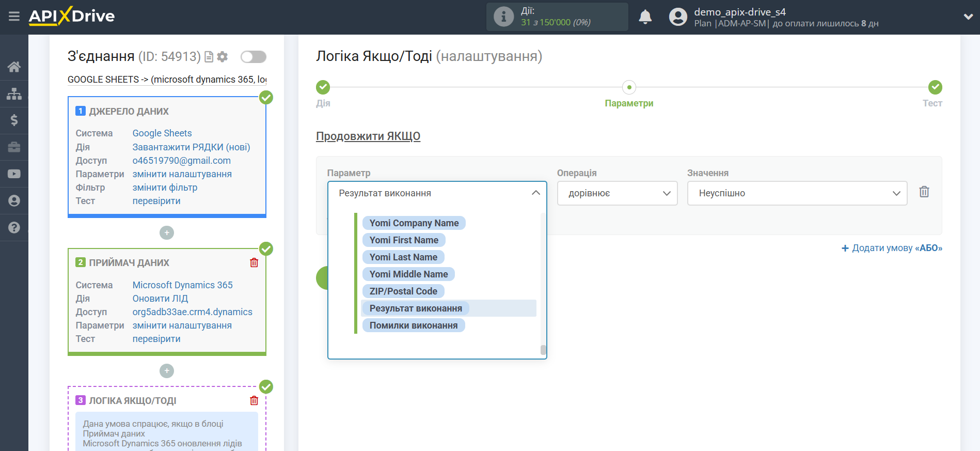Click the demo_apix-drive_s4 username

739,12
